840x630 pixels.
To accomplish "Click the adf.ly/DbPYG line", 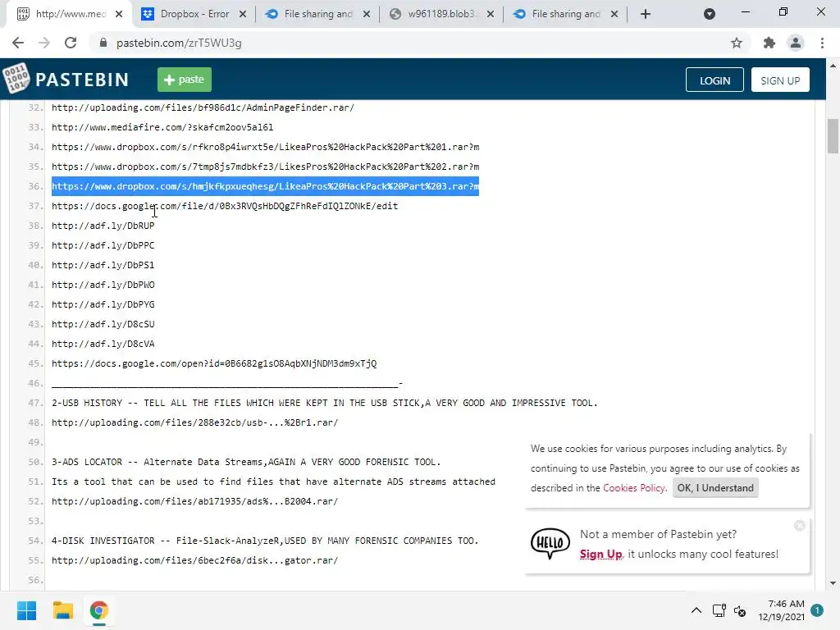I will [103, 304].
